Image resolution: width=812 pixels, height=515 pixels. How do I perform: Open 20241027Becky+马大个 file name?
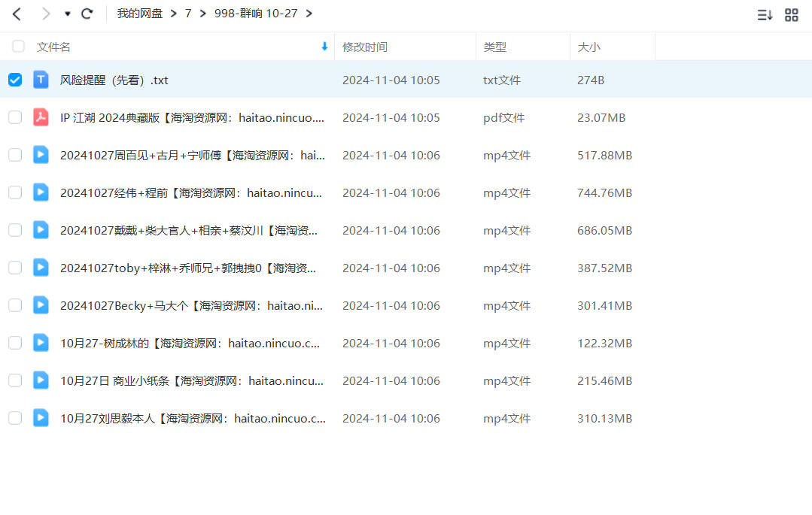192,306
